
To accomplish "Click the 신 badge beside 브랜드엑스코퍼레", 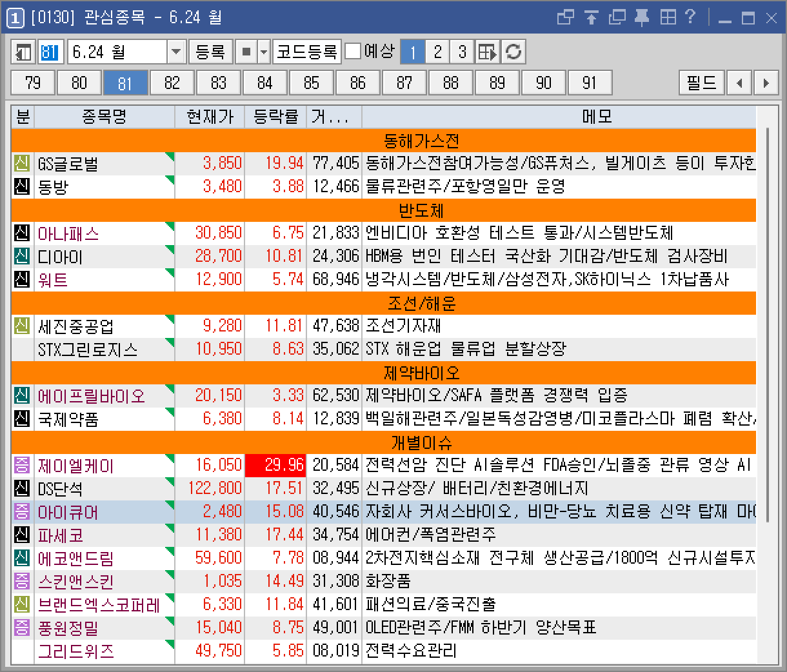I will coord(22,604).
